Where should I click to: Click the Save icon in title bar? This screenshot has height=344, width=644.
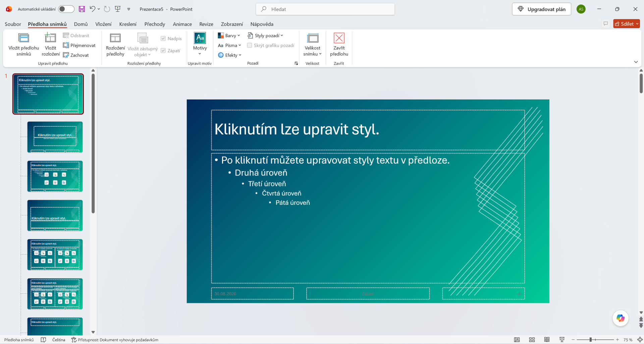[82, 9]
